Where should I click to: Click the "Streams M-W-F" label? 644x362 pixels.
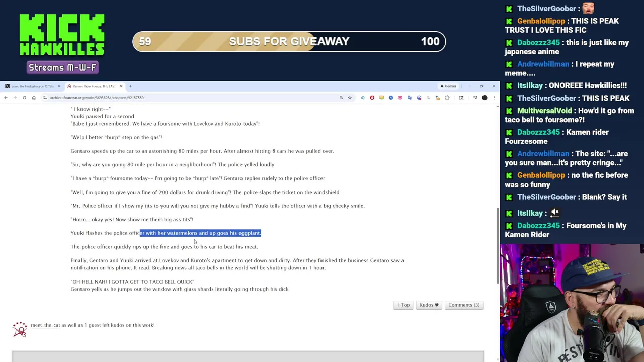62,67
